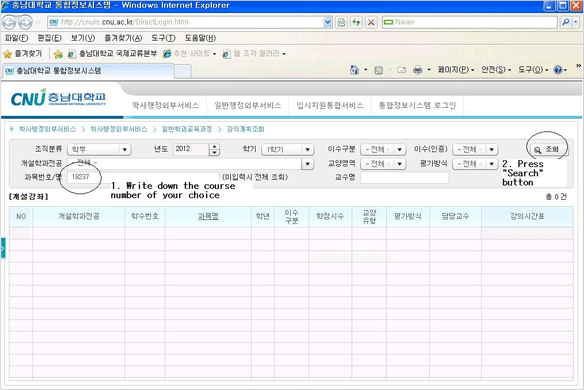Click the CNU 충남대학교 logo
The width and height of the screenshot is (584, 390).
pos(58,98)
